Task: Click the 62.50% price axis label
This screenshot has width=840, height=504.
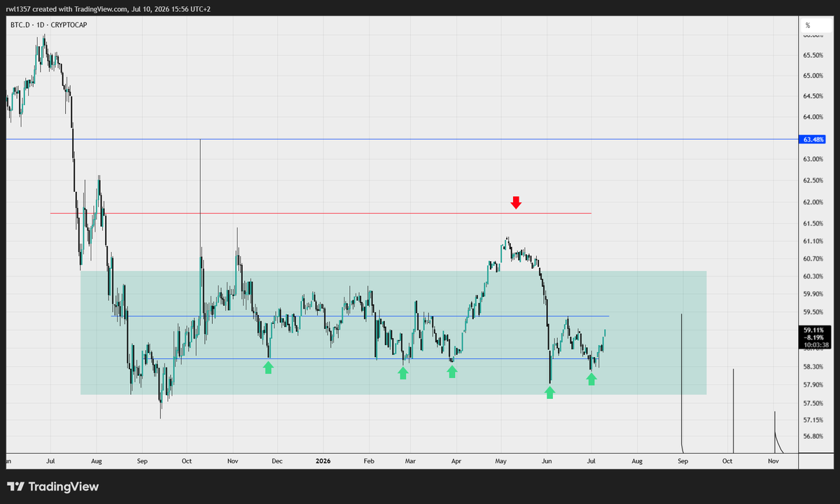Action: [x=813, y=181]
